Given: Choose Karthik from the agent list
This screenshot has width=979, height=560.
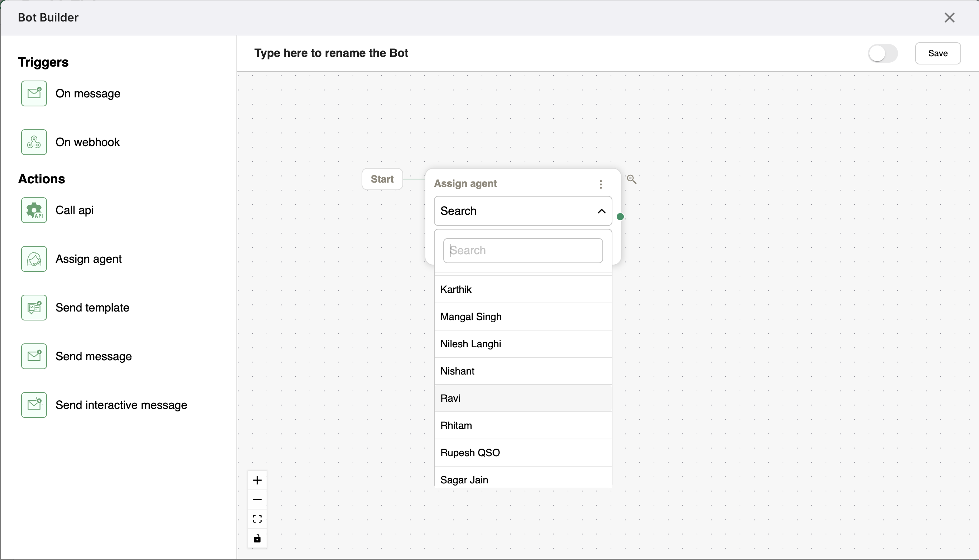Looking at the screenshot, I should [523, 289].
